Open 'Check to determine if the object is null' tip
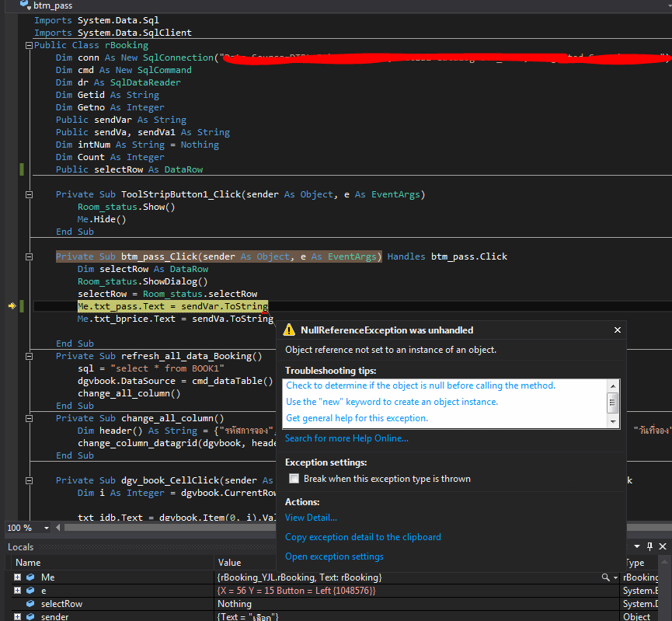 (x=420, y=386)
